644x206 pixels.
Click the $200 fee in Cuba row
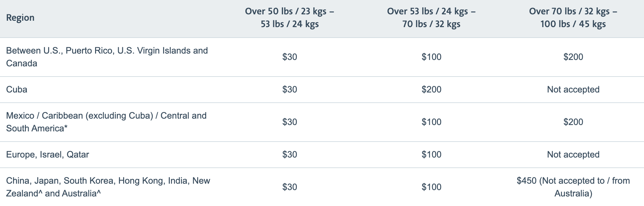(x=431, y=90)
